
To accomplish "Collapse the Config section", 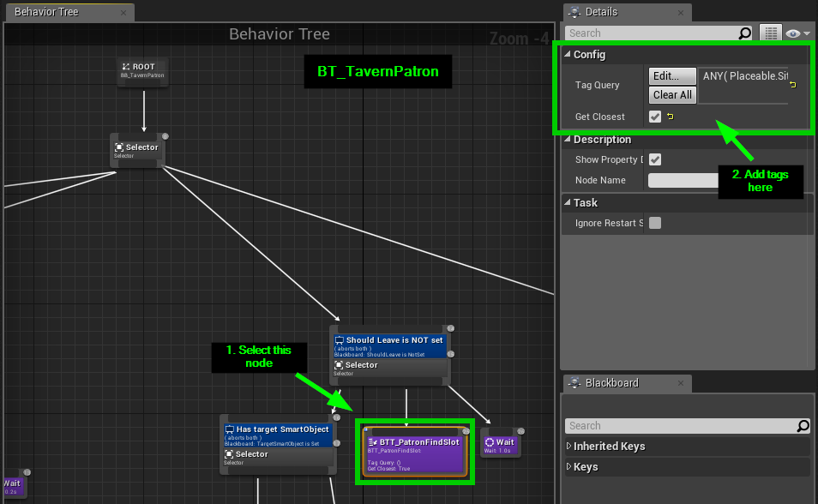I will [567, 55].
